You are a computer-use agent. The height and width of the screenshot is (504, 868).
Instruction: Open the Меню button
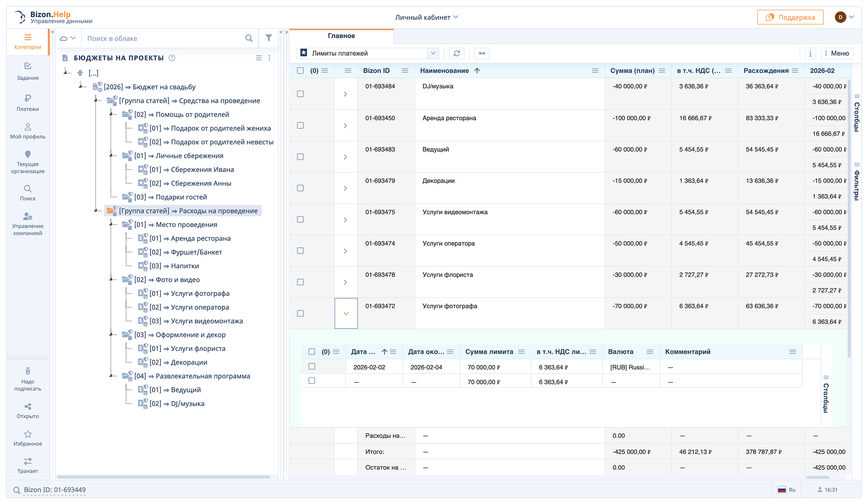pyautogui.click(x=837, y=53)
